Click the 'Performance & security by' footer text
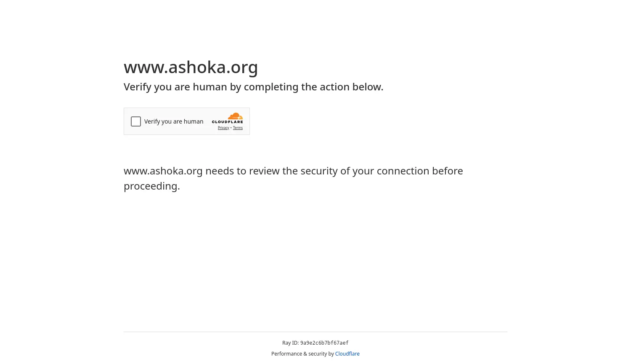 pos(303,353)
